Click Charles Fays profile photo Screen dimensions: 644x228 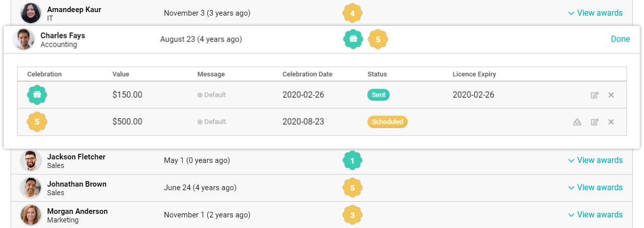pyautogui.click(x=24, y=39)
